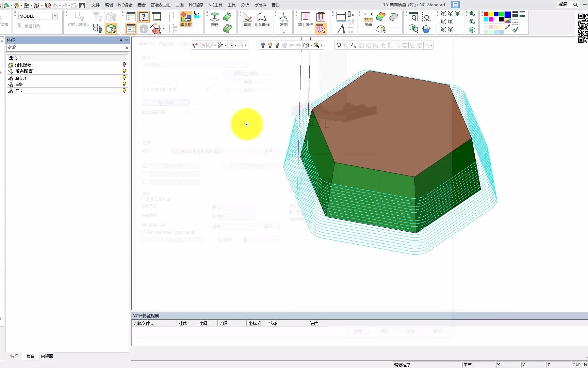Click the 复制 copy coordinate icon
Screen dimensions: 588x368
283,19
